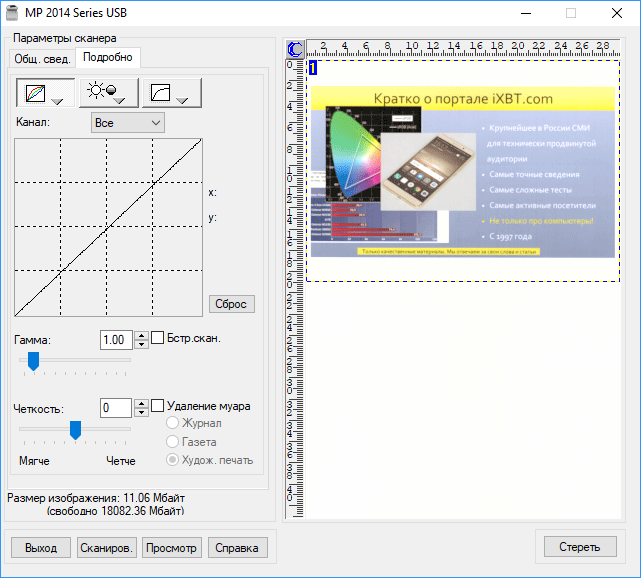The width and height of the screenshot is (641, 578).
Task: Select the Журнал radio option
Action: (x=173, y=423)
